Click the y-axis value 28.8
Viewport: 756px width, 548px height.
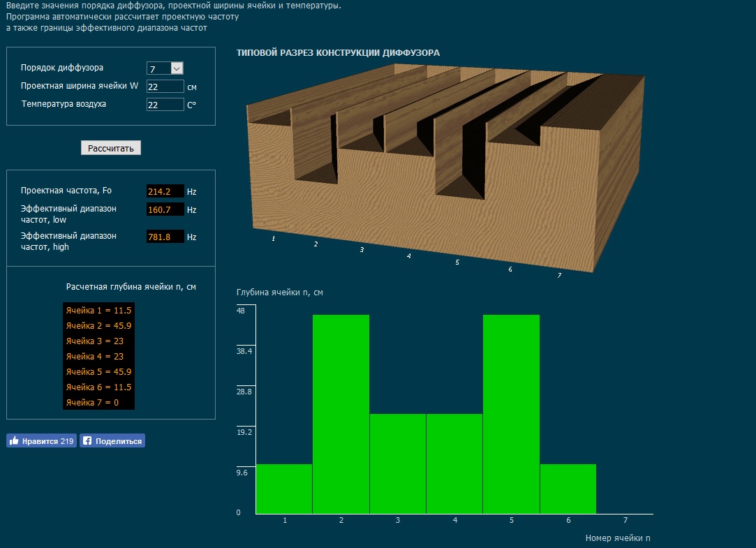tap(244, 392)
